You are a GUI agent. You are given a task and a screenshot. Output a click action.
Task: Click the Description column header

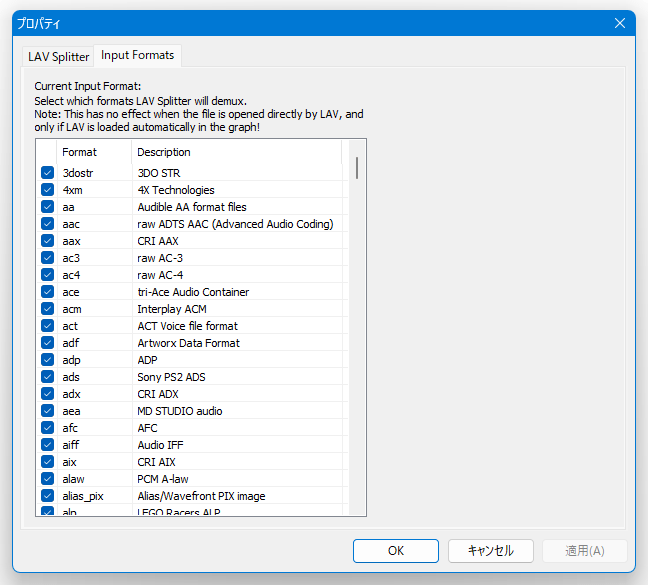[237, 152]
